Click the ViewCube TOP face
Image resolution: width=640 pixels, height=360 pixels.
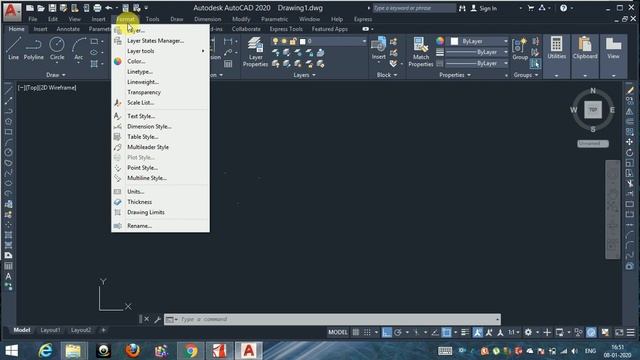pos(593,109)
